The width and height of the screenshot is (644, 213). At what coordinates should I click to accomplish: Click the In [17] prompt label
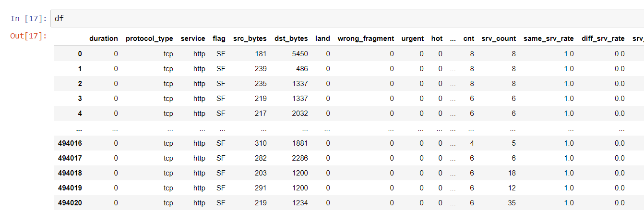tap(28, 19)
